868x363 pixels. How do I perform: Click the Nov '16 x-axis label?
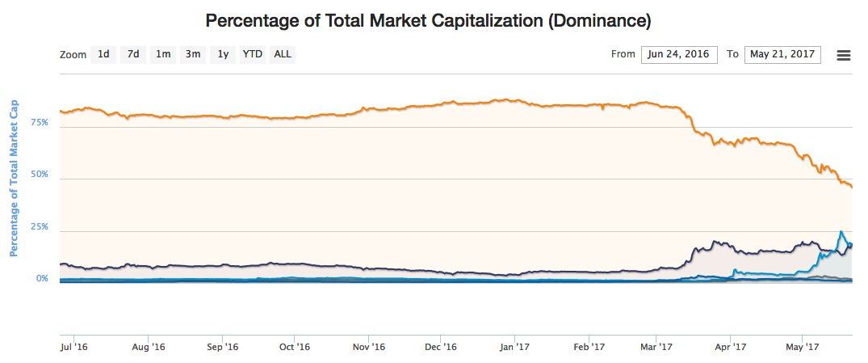coord(368,347)
